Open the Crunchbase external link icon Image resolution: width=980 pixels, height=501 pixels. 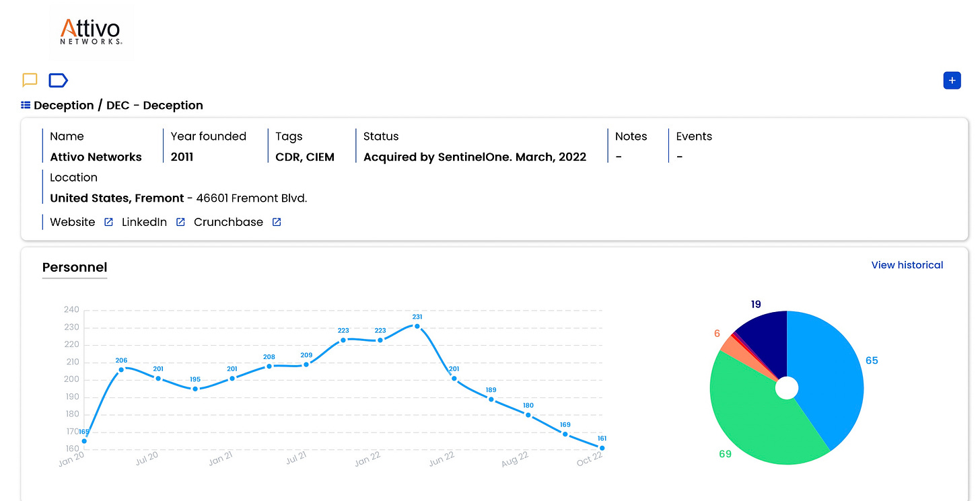coord(277,223)
